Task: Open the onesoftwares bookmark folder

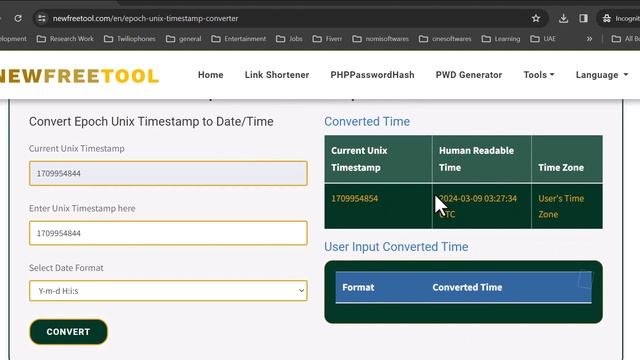Action: (445, 39)
